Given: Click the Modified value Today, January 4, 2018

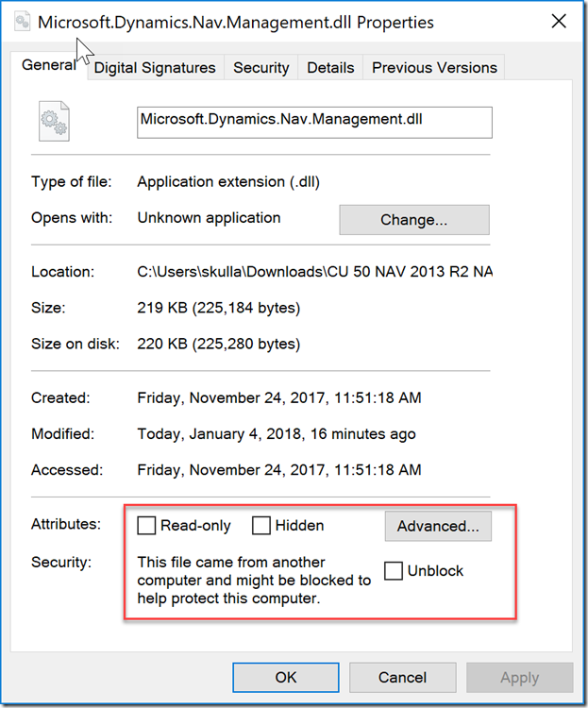Looking at the screenshot, I should coord(277,434).
